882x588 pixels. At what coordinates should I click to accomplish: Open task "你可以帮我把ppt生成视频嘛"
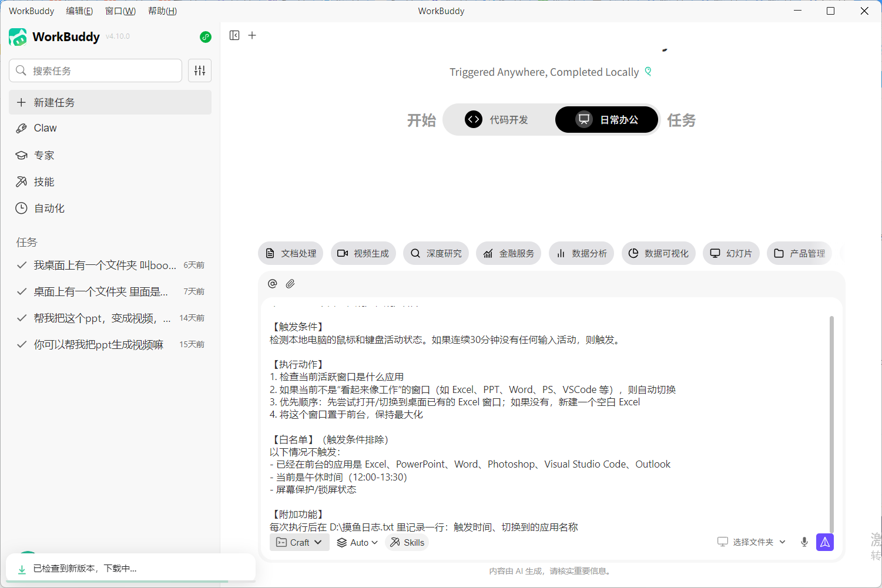(110, 344)
